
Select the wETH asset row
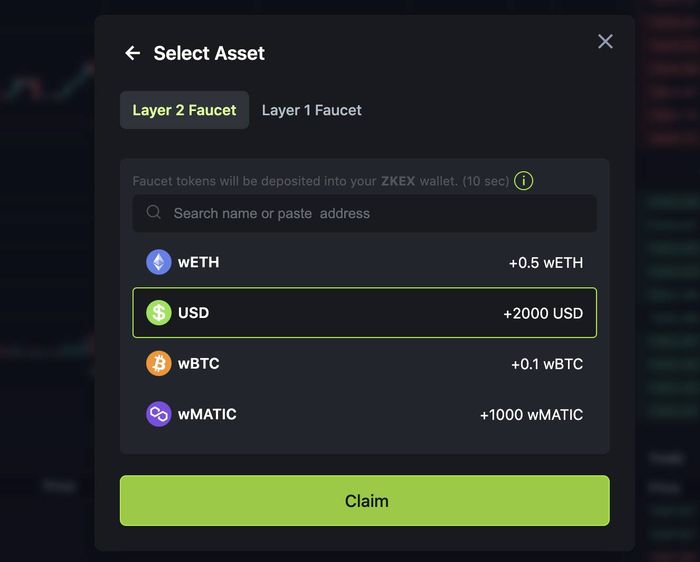click(x=365, y=262)
